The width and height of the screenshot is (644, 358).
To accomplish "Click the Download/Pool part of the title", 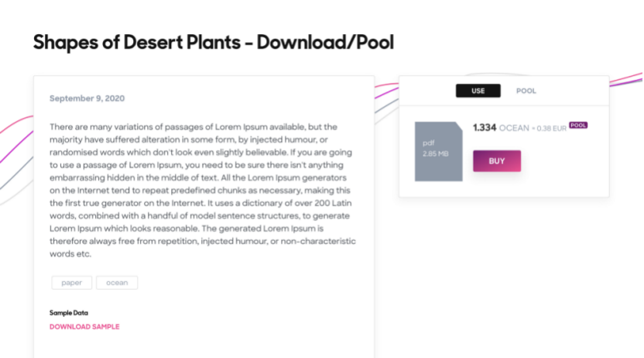I will 325,43.
